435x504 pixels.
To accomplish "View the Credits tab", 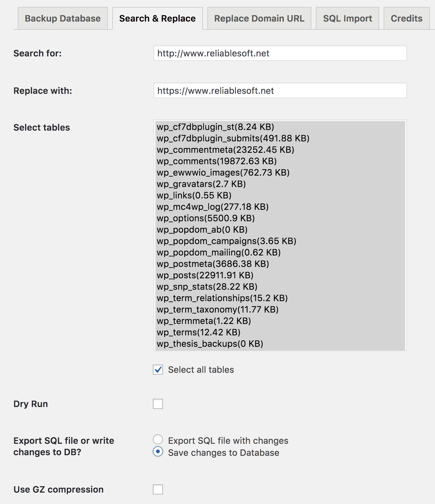I will [x=406, y=18].
